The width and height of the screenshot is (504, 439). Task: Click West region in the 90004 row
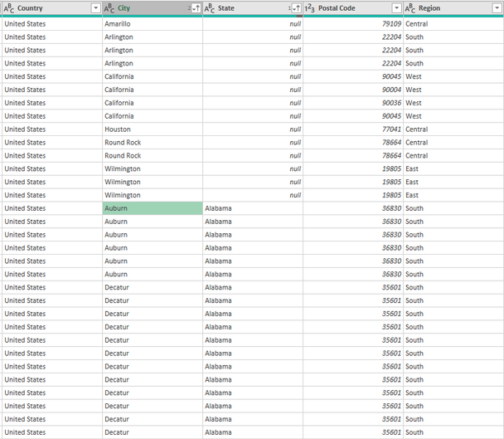click(x=453, y=90)
